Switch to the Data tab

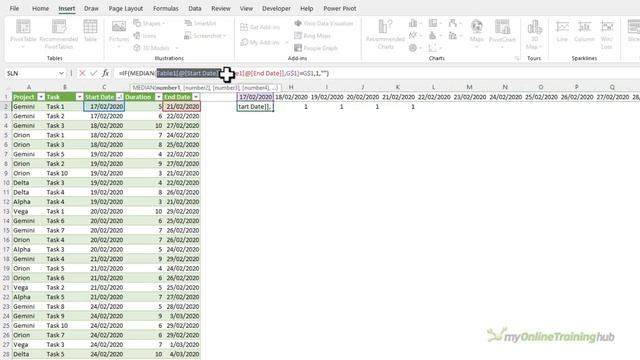pyautogui.click(x=195, y=8)
